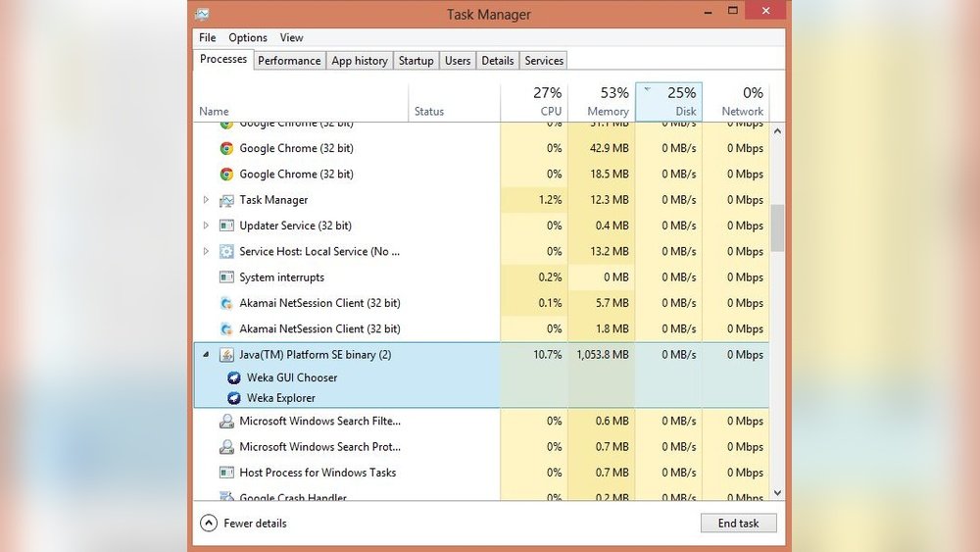Click the Service Host Local Service icon
Viewport: 980px width, 552px height.
click(226, 251)
